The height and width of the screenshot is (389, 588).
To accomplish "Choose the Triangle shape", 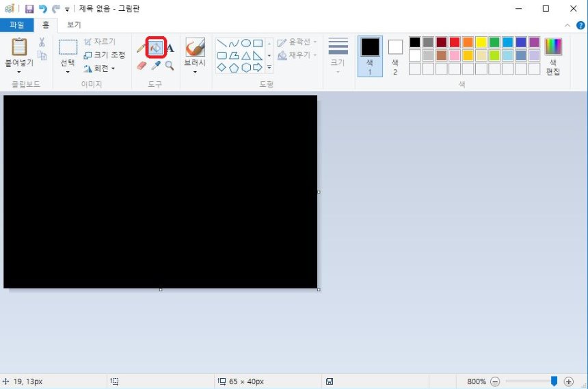I will [245, 55].
